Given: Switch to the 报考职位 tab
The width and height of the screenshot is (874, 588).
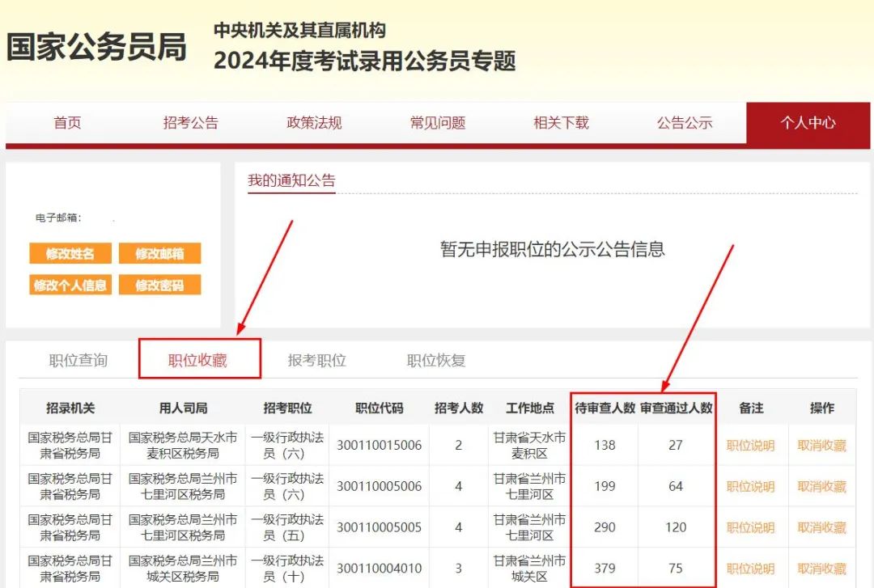Looking at the screenshot, I should click(316, 360).
